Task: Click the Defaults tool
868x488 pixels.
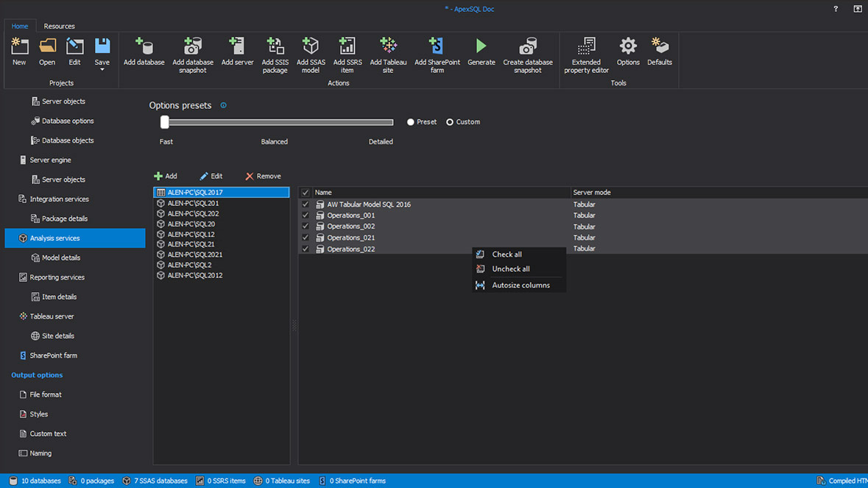Action: (x=660, y=52)
